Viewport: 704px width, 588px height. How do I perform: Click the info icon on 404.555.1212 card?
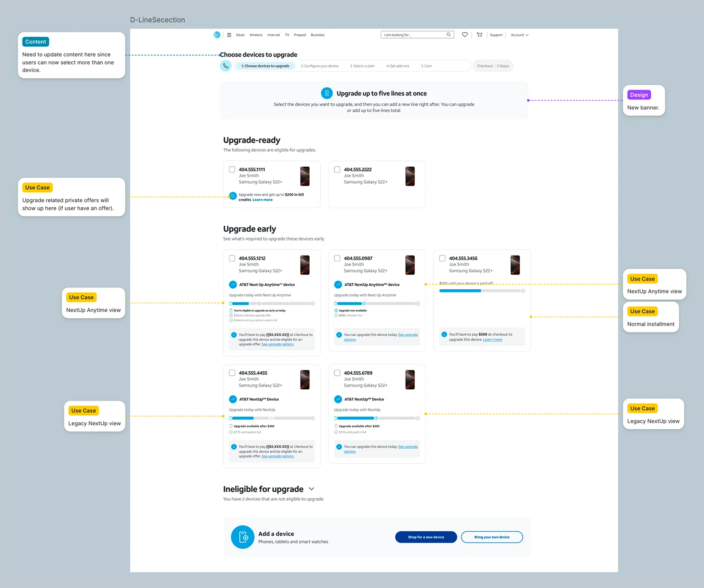(x=234, y=335)
